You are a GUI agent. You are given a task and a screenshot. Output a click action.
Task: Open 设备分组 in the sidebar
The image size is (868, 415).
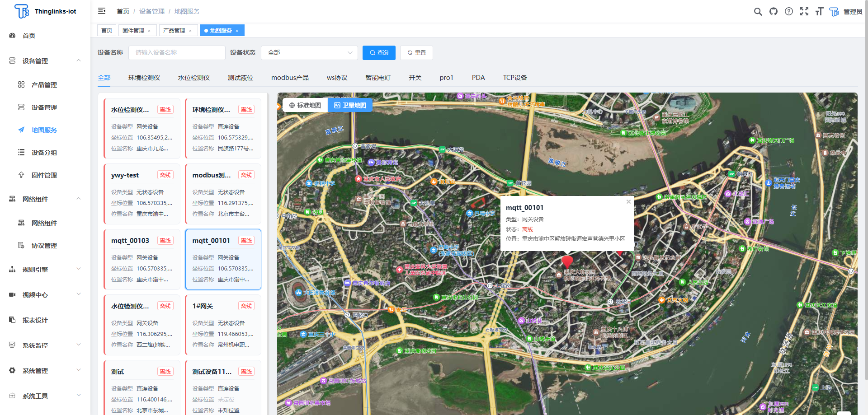tap(44, 153)
